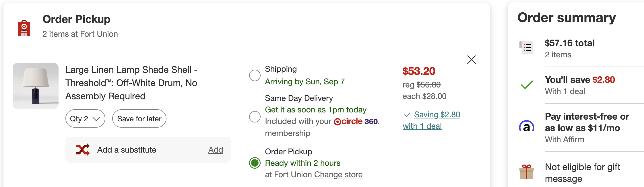Image resolution: width=644 pixels, height=187 pixels.
Task: Click the Add substitute link
Action: pos(216,150)
